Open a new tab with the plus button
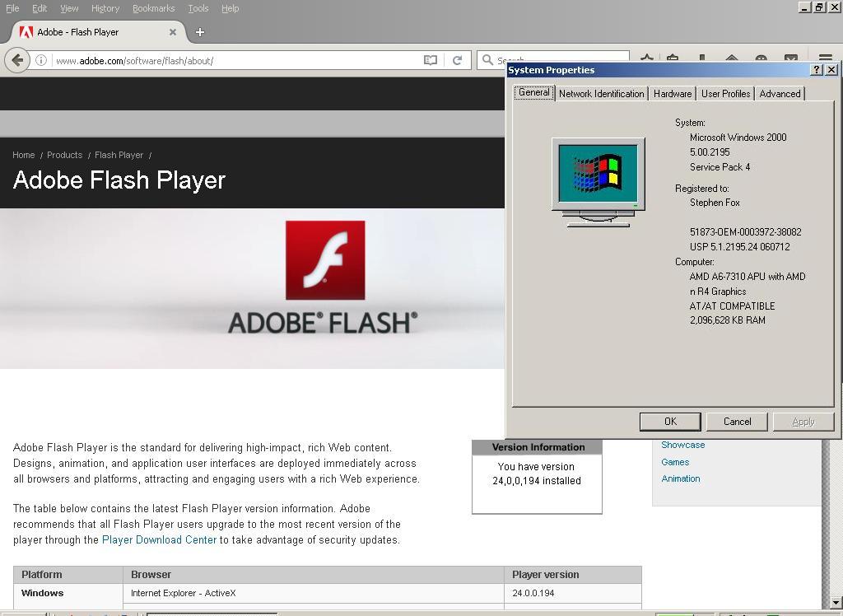This screenshot has width=843, height=616. [199, 32]
